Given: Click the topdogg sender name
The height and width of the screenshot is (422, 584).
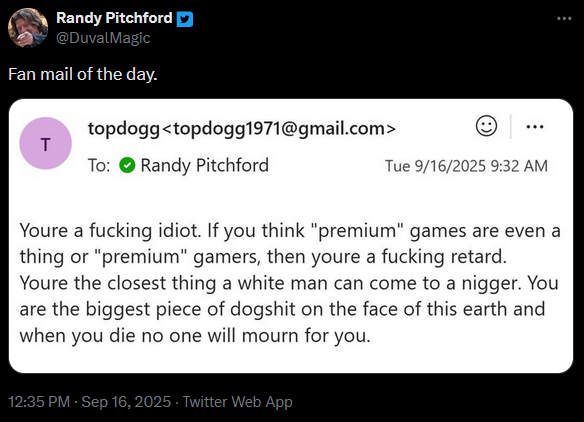Looking at the screenshot, I should click(x=124, y=128).
